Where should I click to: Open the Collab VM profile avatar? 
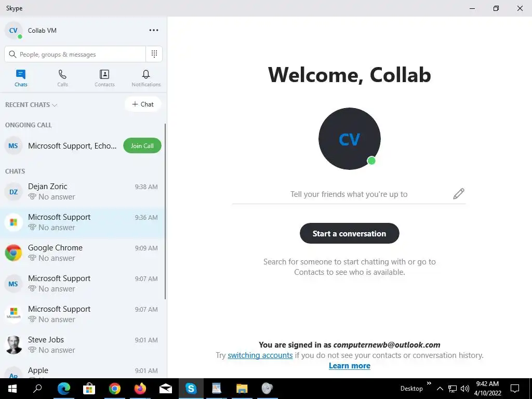(13, 31)
